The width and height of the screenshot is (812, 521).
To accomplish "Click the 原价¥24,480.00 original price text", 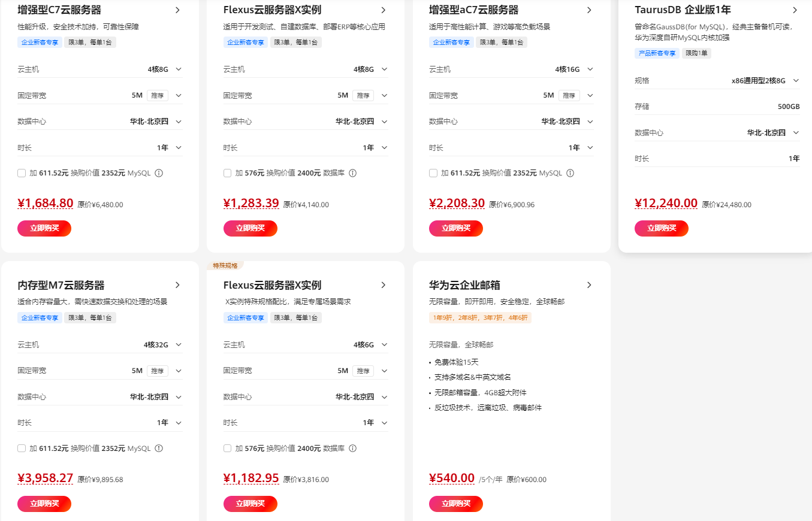I will click(x=727, y=205).
